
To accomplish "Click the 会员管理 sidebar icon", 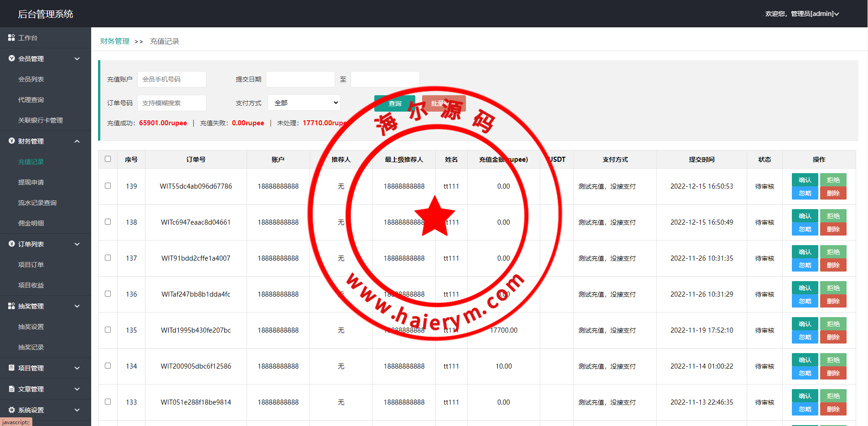I will 11,59.
